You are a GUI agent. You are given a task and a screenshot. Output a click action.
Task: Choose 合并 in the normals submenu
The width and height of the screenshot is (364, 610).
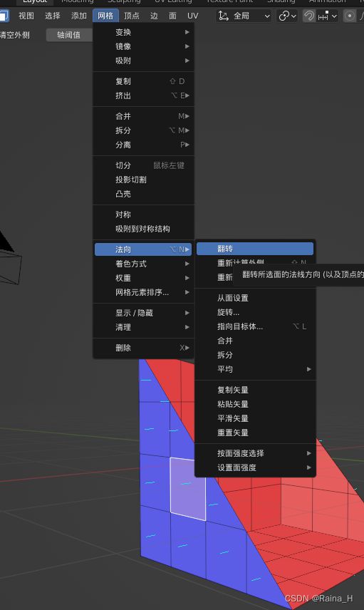[x=255, y=341]
